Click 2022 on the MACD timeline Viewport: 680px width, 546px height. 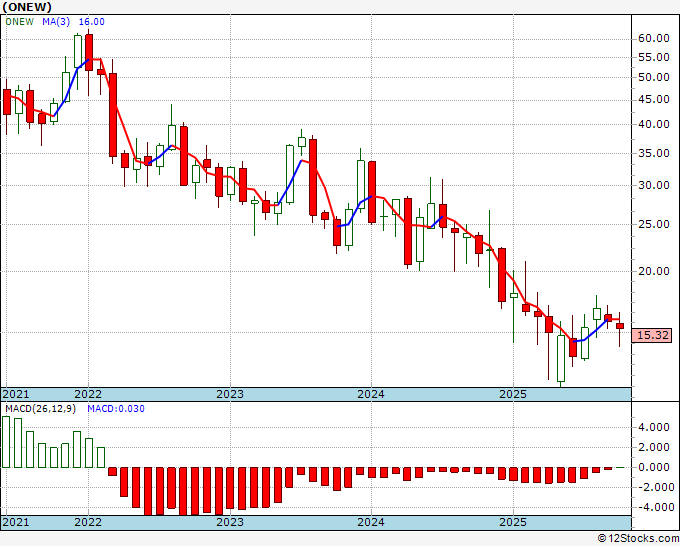(88, 522)
